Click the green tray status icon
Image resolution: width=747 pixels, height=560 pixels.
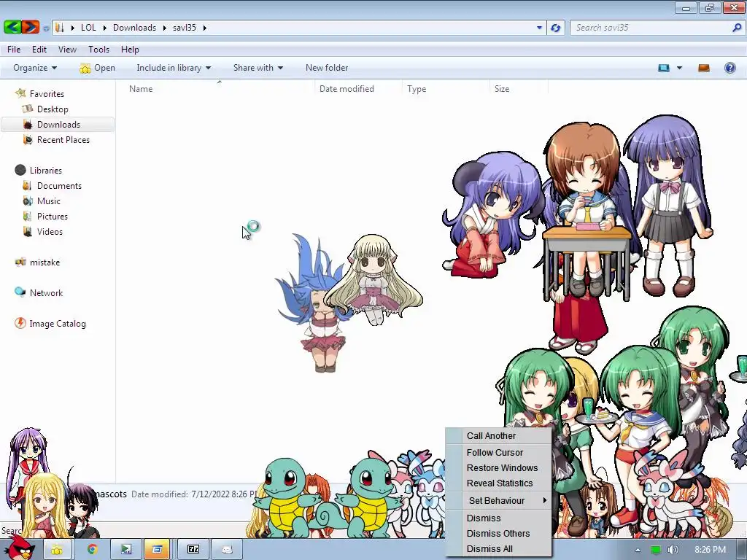656,550
